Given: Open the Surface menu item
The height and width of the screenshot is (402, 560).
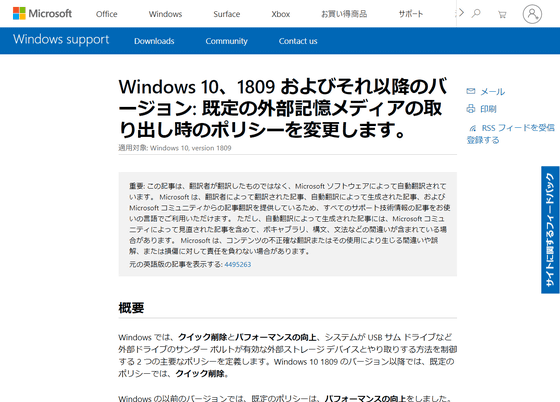Looking at the screenshot, I should (x=227, y=14).
